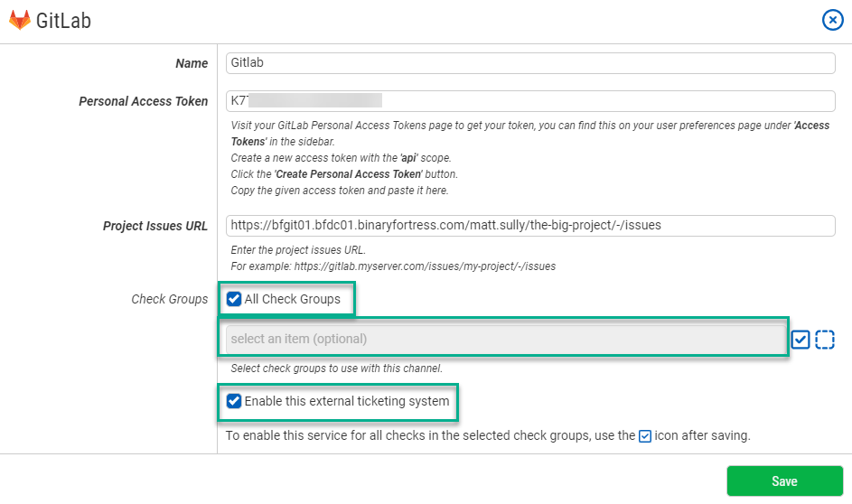Viewport: 852px width, 504px height.
Task: Click the 'Name' field label
Action: (192, 63)
